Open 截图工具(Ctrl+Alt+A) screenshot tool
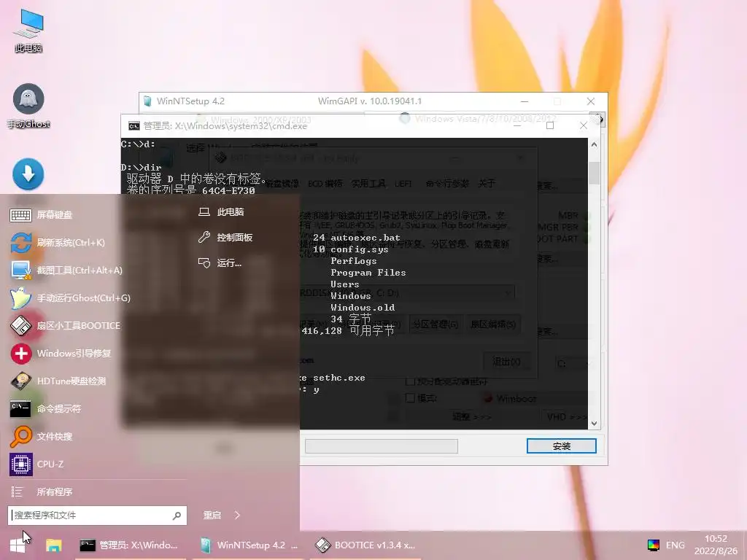The height and width of the screenshot is (560, 747). coord(66,270)
